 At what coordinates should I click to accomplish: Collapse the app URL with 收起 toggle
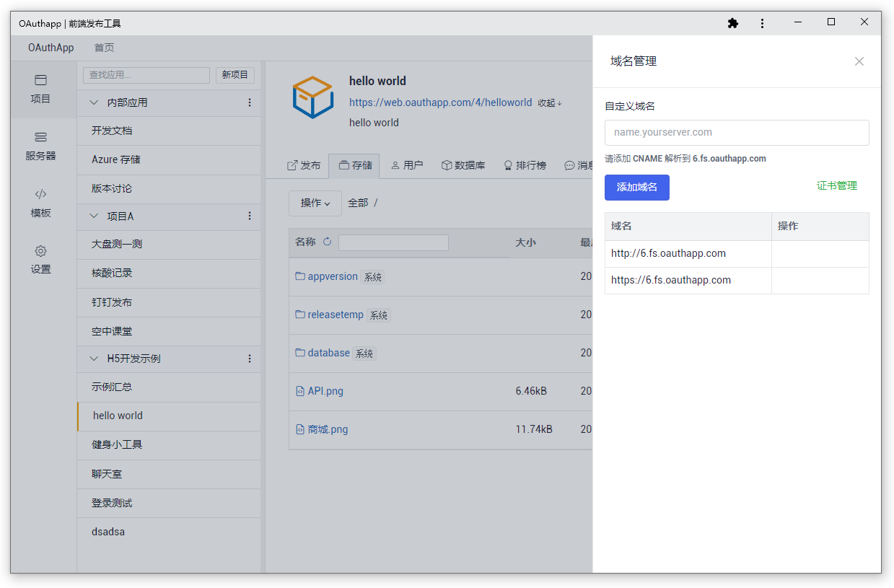click(548, 102)
